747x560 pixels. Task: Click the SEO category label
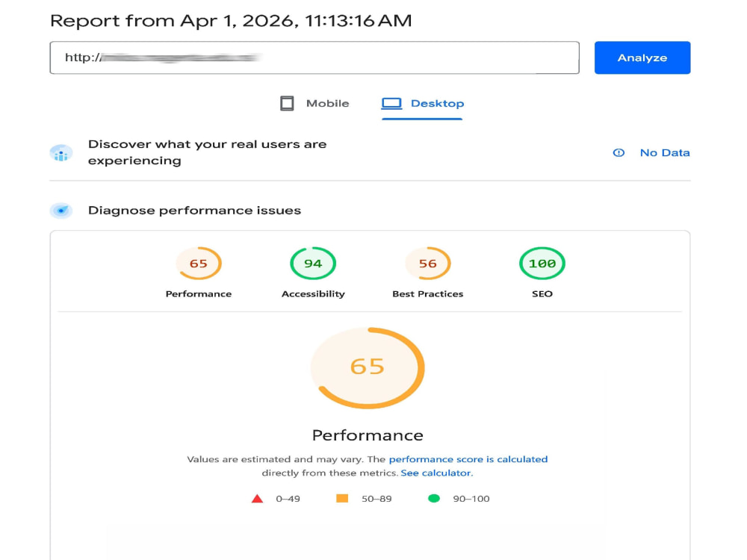coord(542,293)
